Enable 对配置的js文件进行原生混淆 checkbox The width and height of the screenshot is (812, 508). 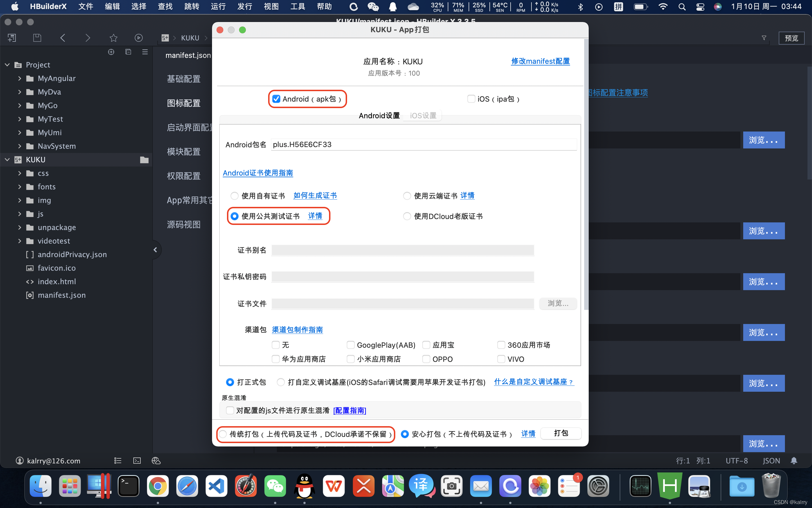(230, 410)
